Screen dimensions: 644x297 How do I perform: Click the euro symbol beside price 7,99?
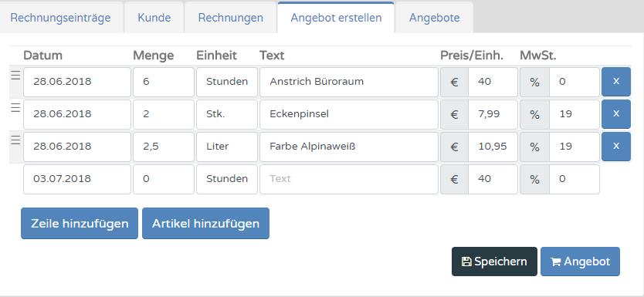[454, 114]
